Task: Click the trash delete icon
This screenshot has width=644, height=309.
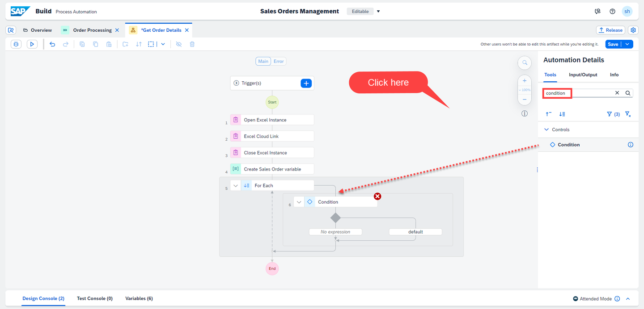Action: click(x=192, y=44)
